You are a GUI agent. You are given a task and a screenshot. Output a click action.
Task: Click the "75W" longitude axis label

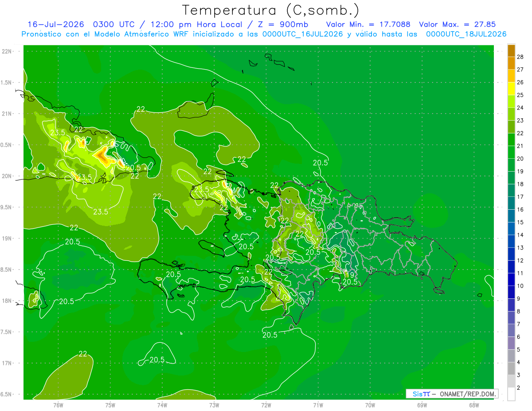pos(110,405)
